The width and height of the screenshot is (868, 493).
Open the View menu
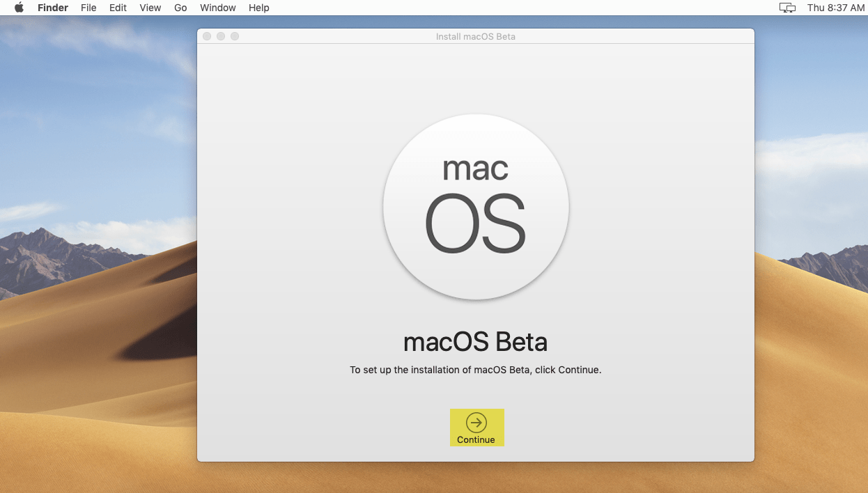pos(150,8)
